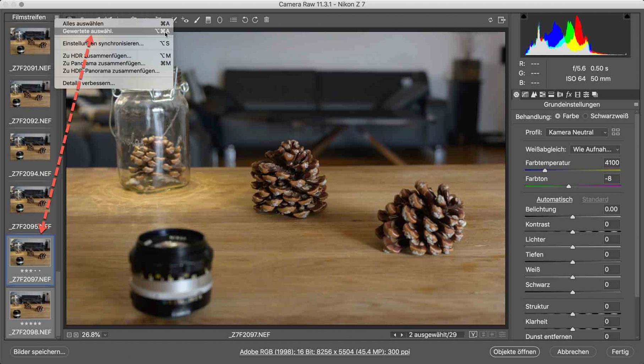Click the Farbtemperatur slider handle
The width and height of the screenshot is (644, 364).
[545, 171]
